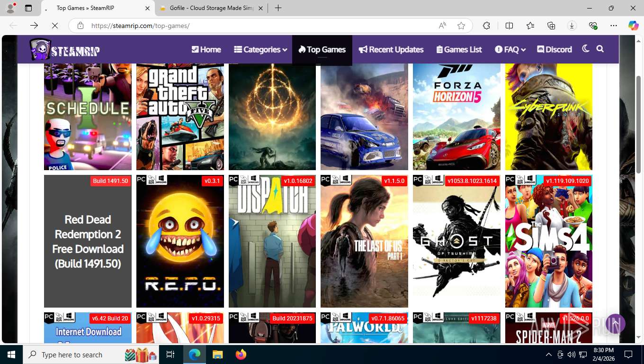Open the Extensions puzzle icon

(486, 26)
